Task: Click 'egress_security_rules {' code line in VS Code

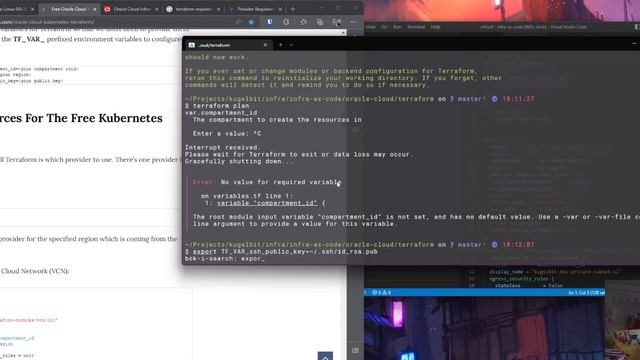Action: [522, 279]
